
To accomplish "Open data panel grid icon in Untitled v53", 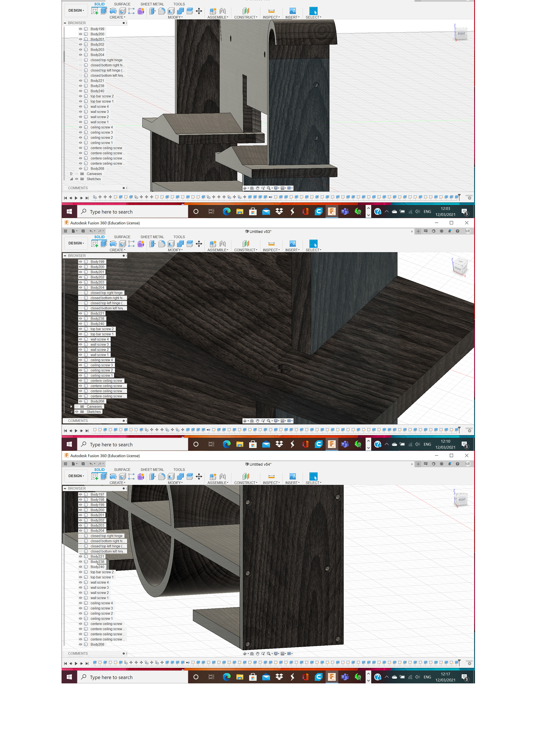I will pos(65,231).
